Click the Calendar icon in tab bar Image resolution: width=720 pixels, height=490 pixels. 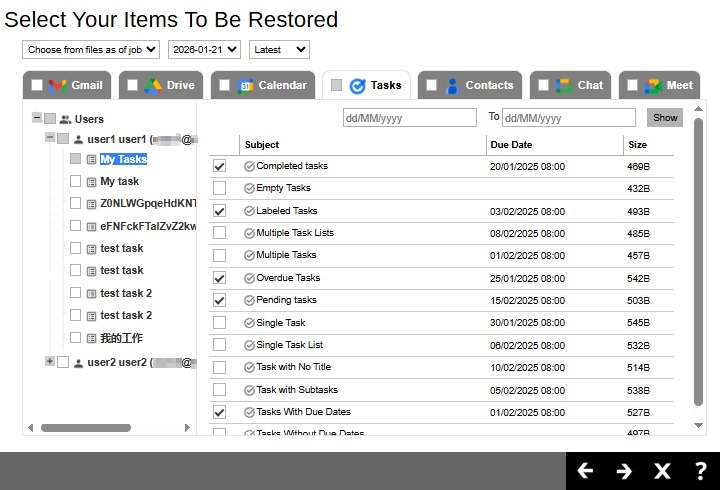click(246, 85)
